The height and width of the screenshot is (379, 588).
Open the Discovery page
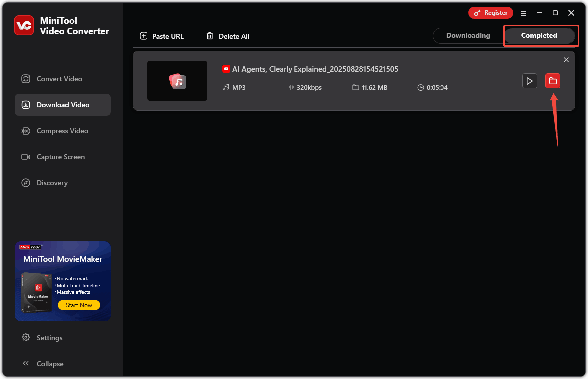click(x=63, y=183)
